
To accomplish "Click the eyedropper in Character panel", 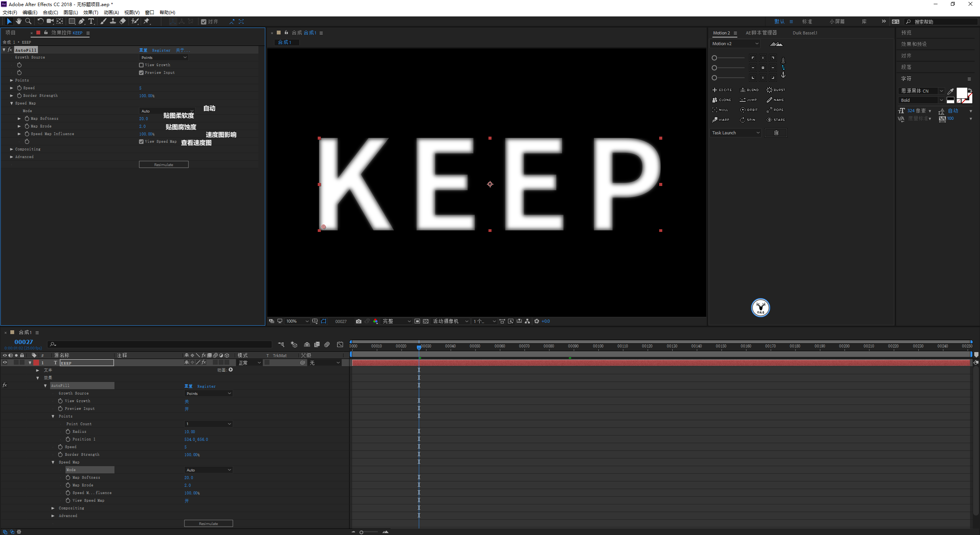I will click(951, 91).
